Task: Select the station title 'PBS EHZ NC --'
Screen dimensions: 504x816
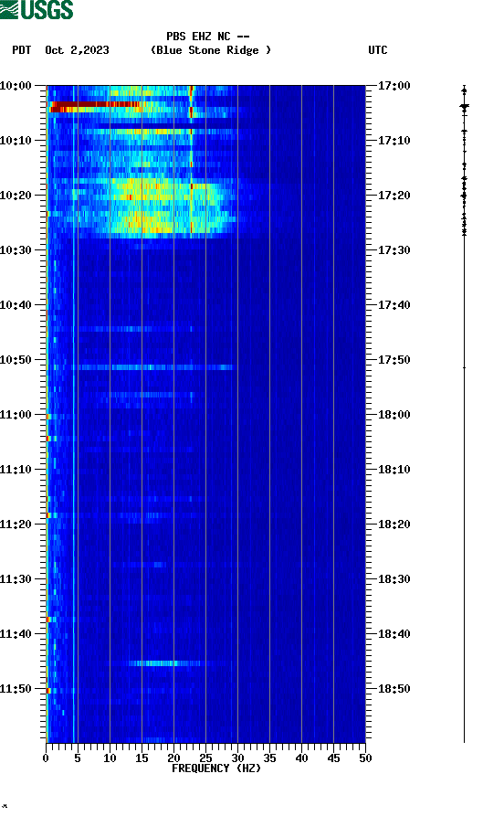Action: click(x=207, y=37)
